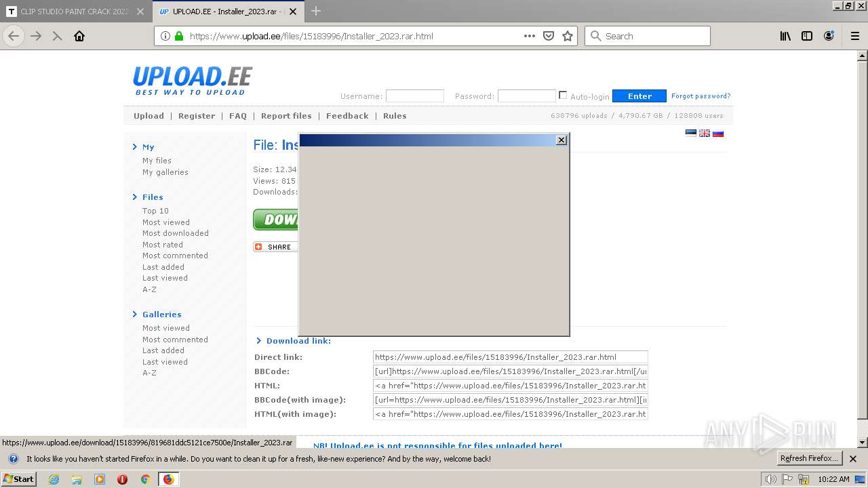Open the File Explorer taskbar icon

(77, 479)
